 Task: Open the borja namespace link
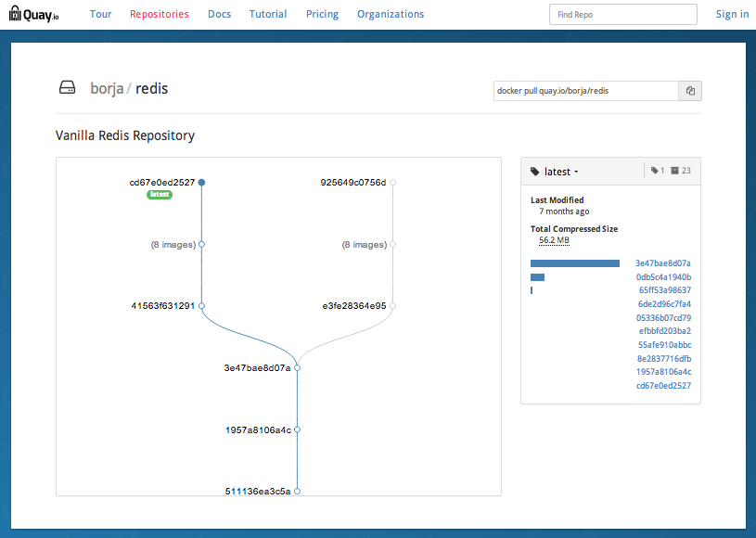107,89
